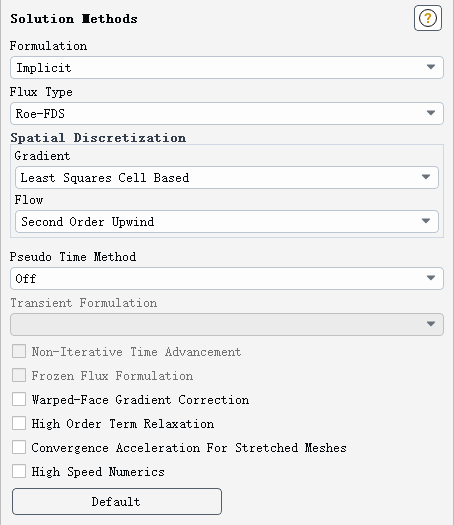Open the Gradient dropdown Least Squares Cell Based
Screen dimensions: 454x525
[x=227, y=177]
